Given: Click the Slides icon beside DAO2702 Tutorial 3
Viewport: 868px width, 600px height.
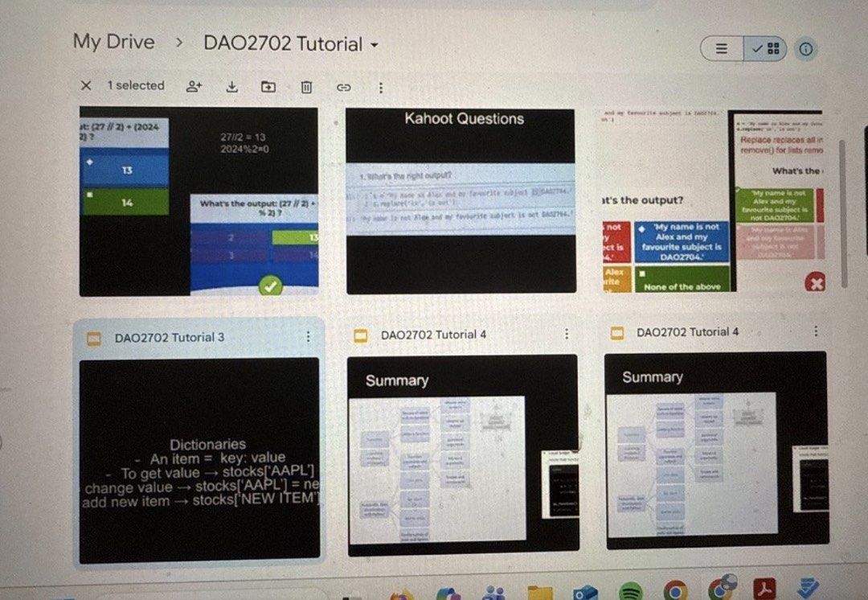Looking at the screenshot, I should (x=94, y=339).
